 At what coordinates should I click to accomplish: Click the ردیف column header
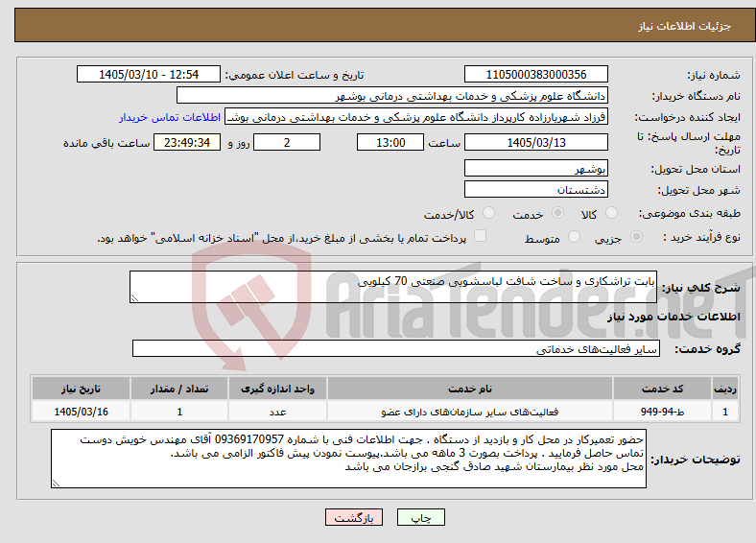pos(725,389)
